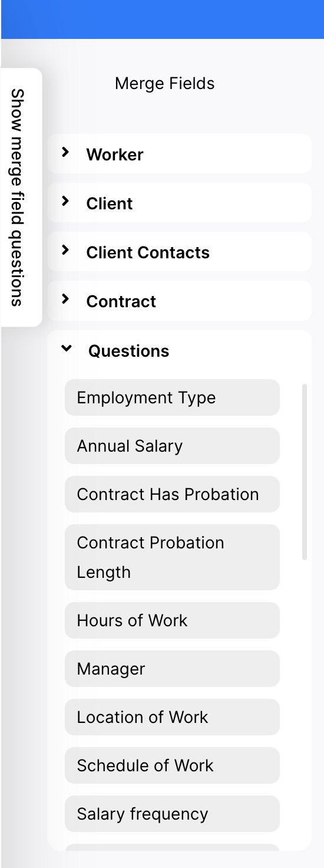Open the Show merge field questions tab
This screenshot has width=324, height=868.
(x=21, y=197)
